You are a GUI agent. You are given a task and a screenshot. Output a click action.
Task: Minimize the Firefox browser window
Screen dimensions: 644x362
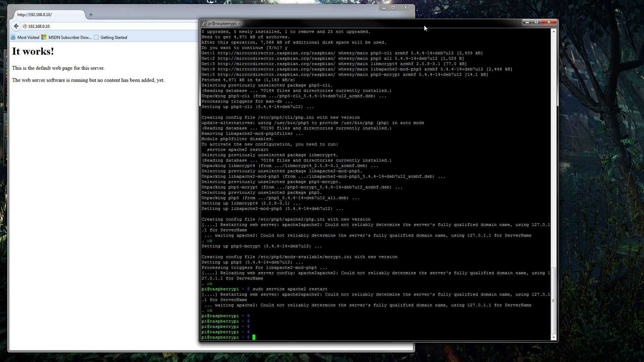[384, 7]
